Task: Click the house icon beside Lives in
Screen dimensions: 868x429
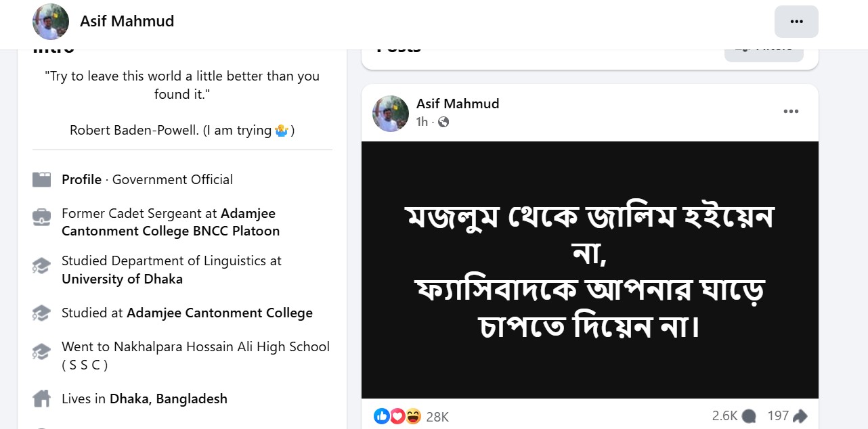Action: coord(41,399)
